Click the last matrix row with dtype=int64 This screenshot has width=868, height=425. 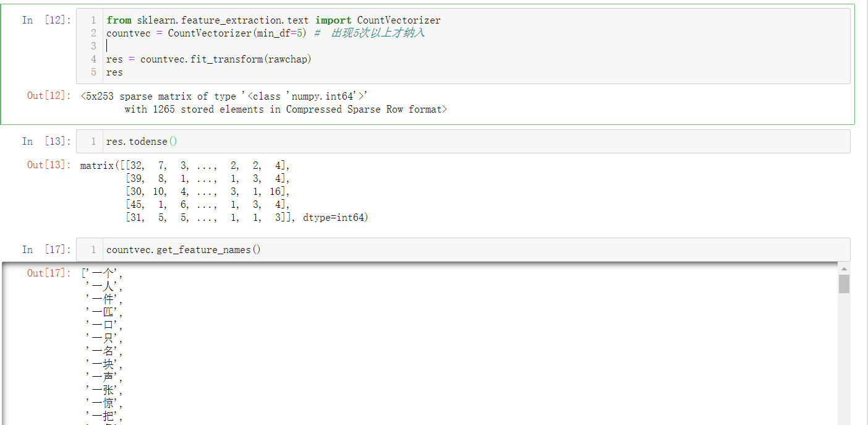tap(246, 217)
